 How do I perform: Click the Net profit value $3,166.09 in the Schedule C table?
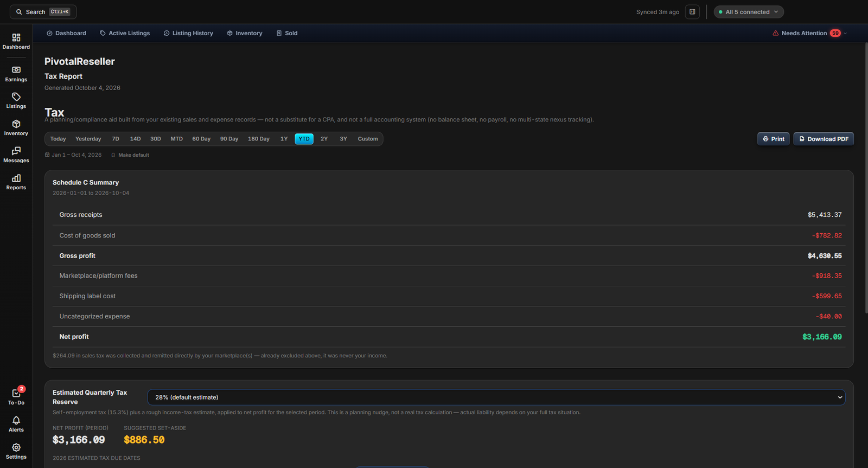tap(822, 337)
